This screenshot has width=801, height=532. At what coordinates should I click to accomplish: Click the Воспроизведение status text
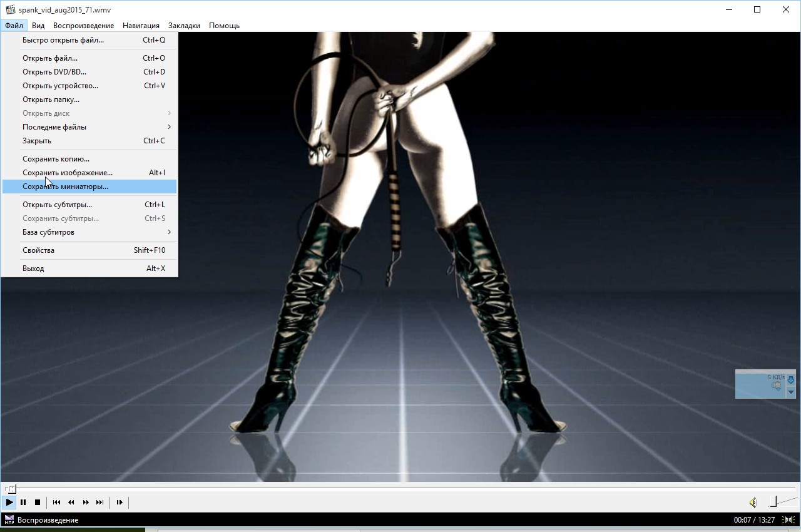tap(48, 520)
